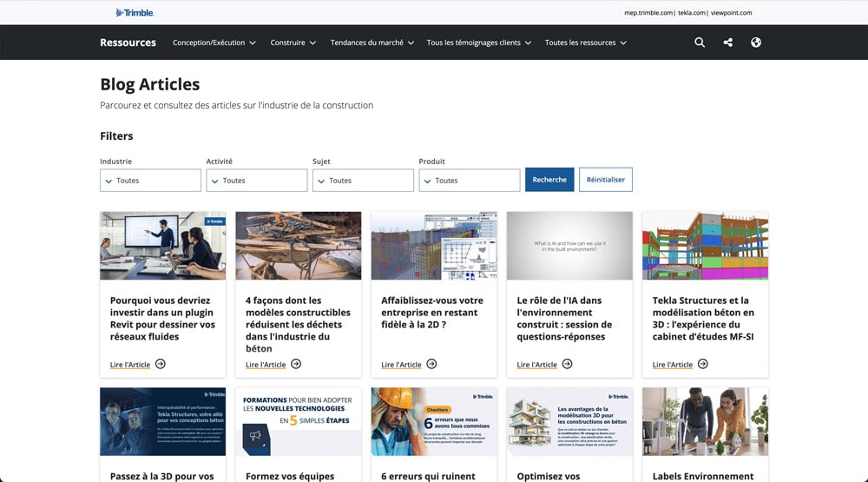Open Lire l'Article for fidèle à la 2D
The image size is (868, 482).
coord(401,365)
